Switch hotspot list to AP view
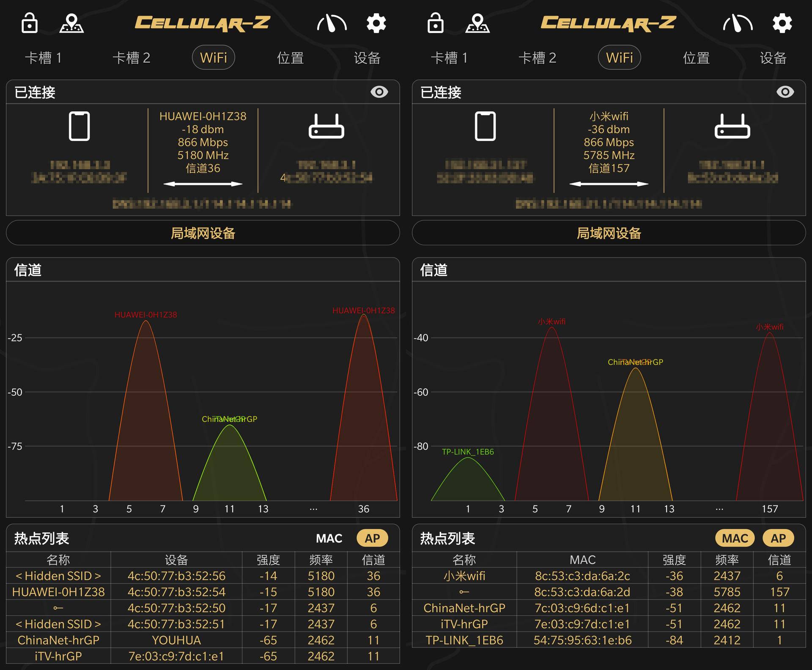The height and width of the screenshot is (670, 812). point(372,538)
